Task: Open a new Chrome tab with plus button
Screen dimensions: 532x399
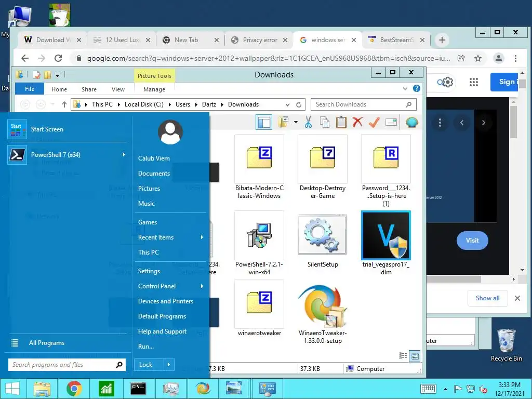Action: (x=442, y=40)
